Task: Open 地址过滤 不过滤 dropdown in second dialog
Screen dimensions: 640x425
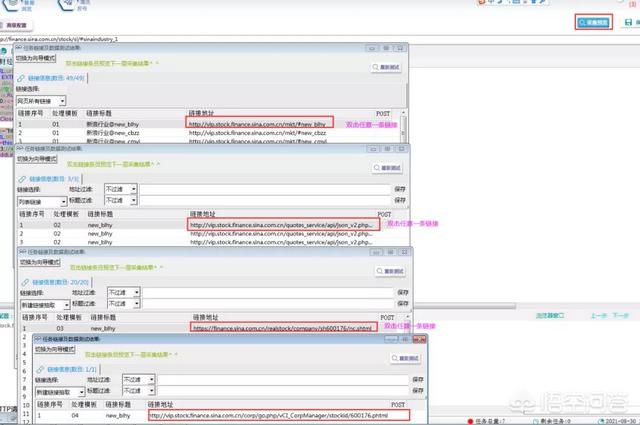Action: pyautogui.click(x=133, y=189)
